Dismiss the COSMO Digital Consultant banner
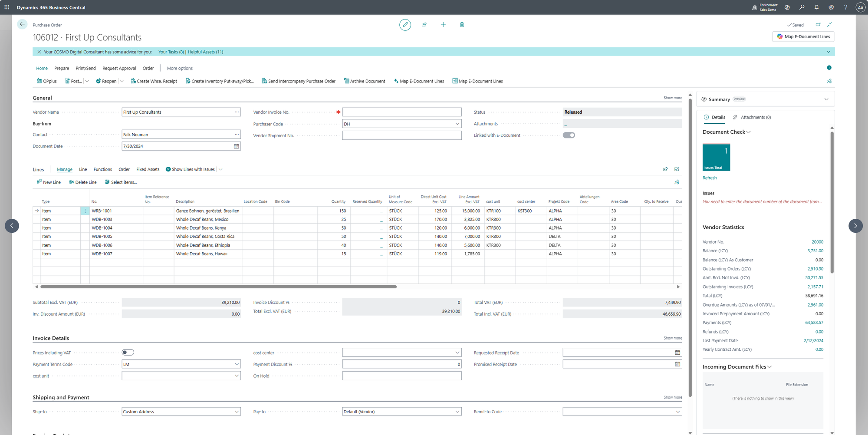The image size is (868, 435). 39,52
